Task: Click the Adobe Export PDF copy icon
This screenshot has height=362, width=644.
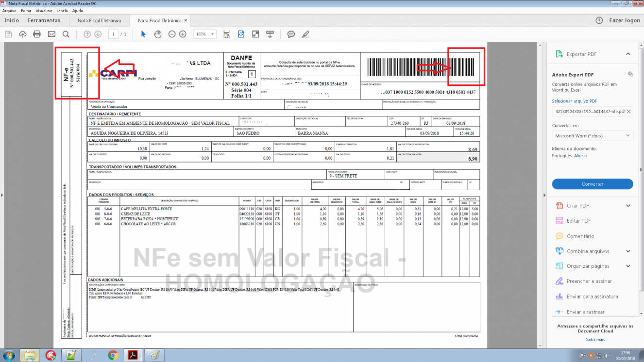Action: click(x=630, y=74)
